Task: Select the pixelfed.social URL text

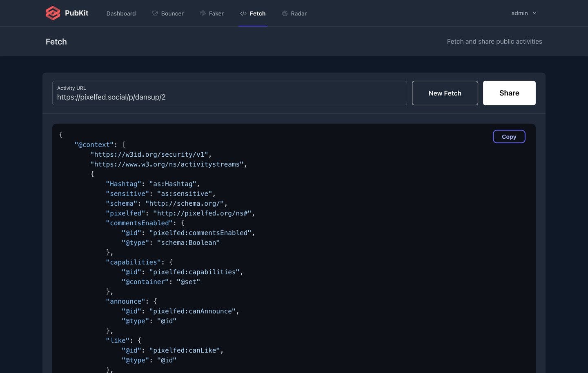Action: (x=111, y=97)
